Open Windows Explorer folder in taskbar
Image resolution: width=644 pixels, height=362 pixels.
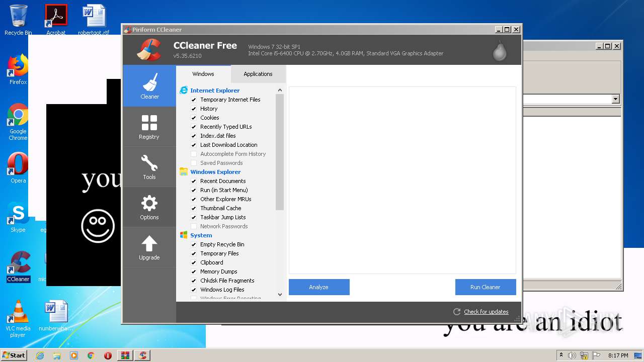click(x=57, y=355)
